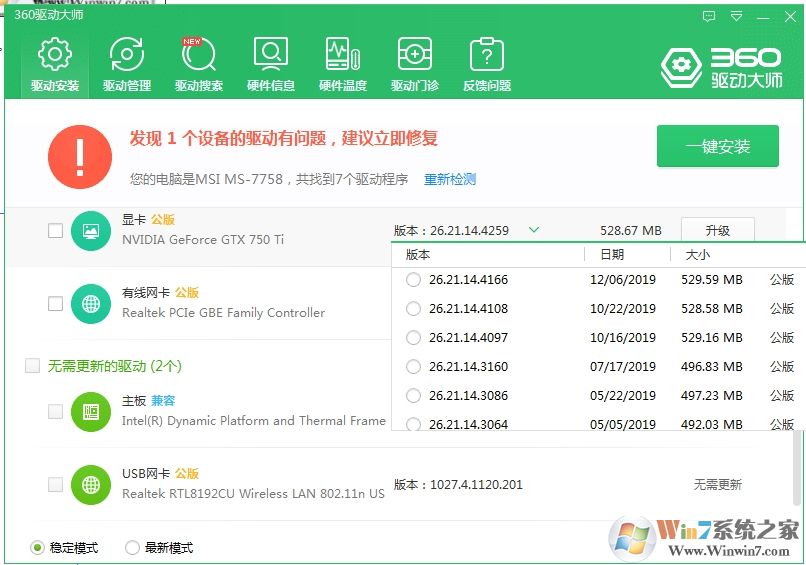Image resolution: width=806 pixels, height=565 pixels.
Task: Minimize the 360驱动大师 window
Action: point(763,17)
